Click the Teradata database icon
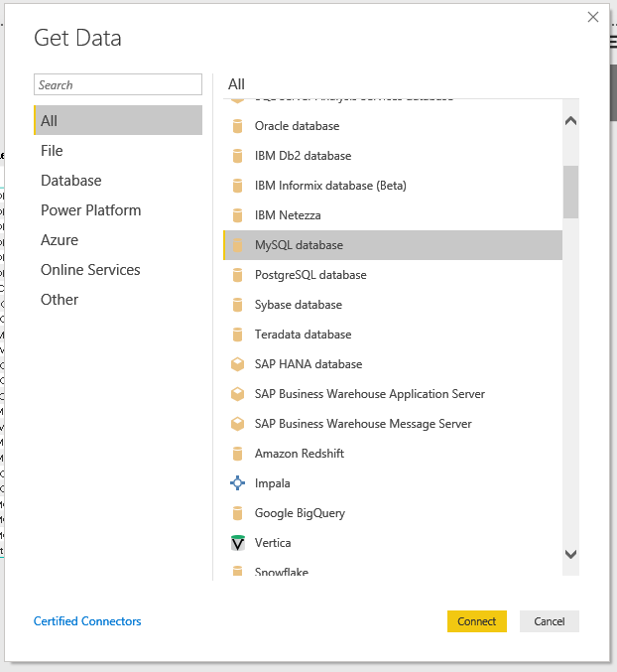This screenshot has height=672, width=617. [237, 335]
